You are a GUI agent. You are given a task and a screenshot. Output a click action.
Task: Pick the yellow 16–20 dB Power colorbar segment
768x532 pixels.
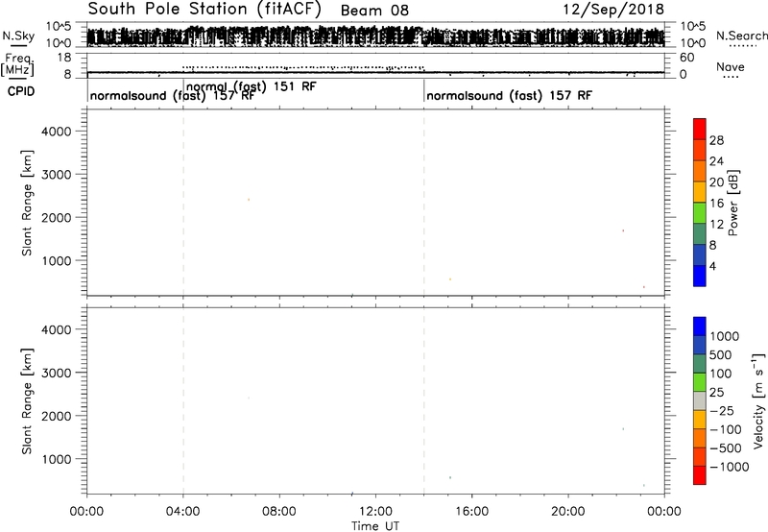pos(700,192)
